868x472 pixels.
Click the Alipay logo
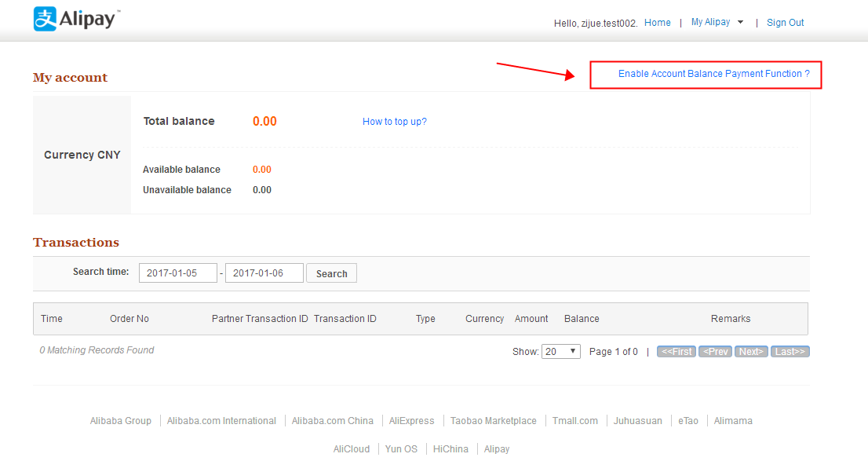click(77, 19)
